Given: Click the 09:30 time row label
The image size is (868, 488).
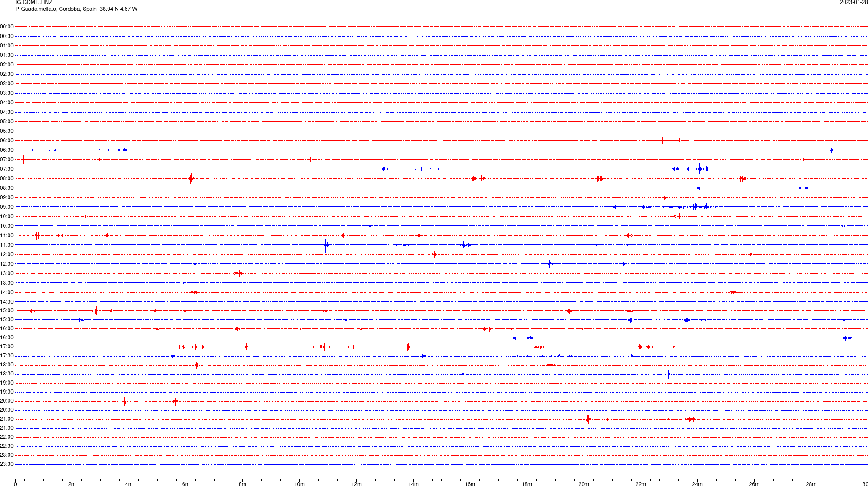Looking at the screenshot, I should [x=7, y=207].
